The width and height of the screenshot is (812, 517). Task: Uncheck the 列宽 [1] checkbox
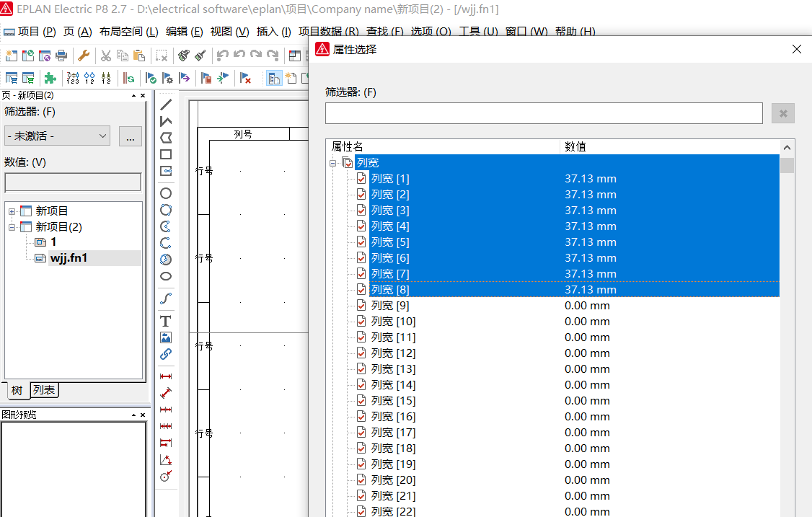point(361,179)
